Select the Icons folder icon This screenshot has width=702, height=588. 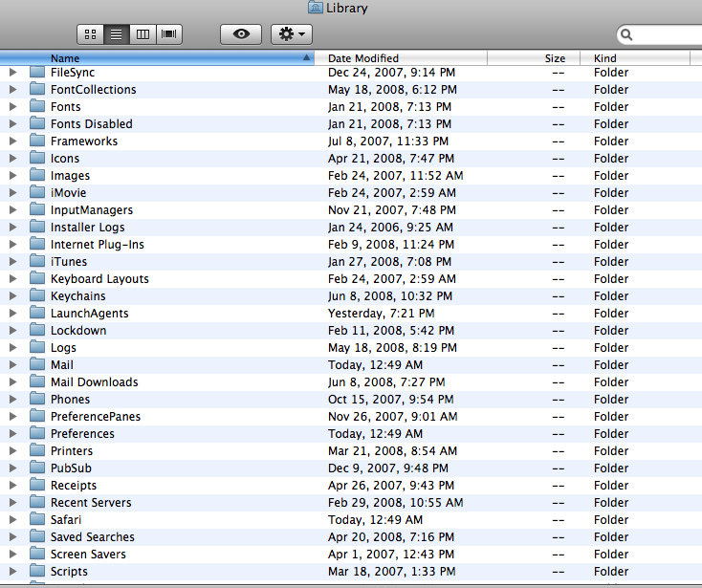point(37,158)
